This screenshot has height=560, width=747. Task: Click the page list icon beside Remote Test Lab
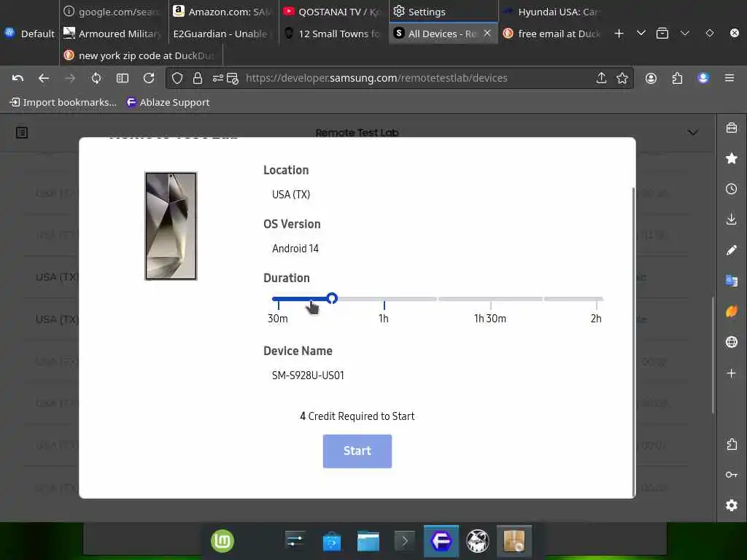coord(22,133)
